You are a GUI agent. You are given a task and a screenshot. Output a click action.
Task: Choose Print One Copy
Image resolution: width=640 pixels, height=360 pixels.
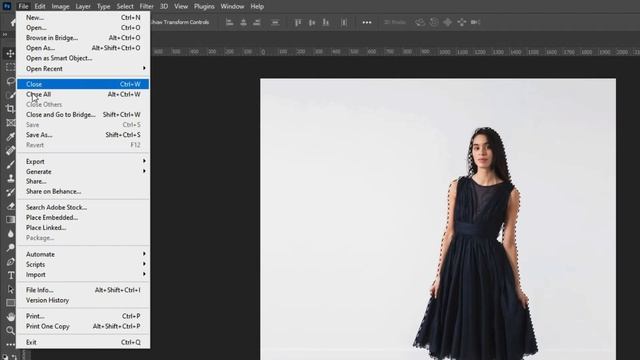(x=83, y=327)
